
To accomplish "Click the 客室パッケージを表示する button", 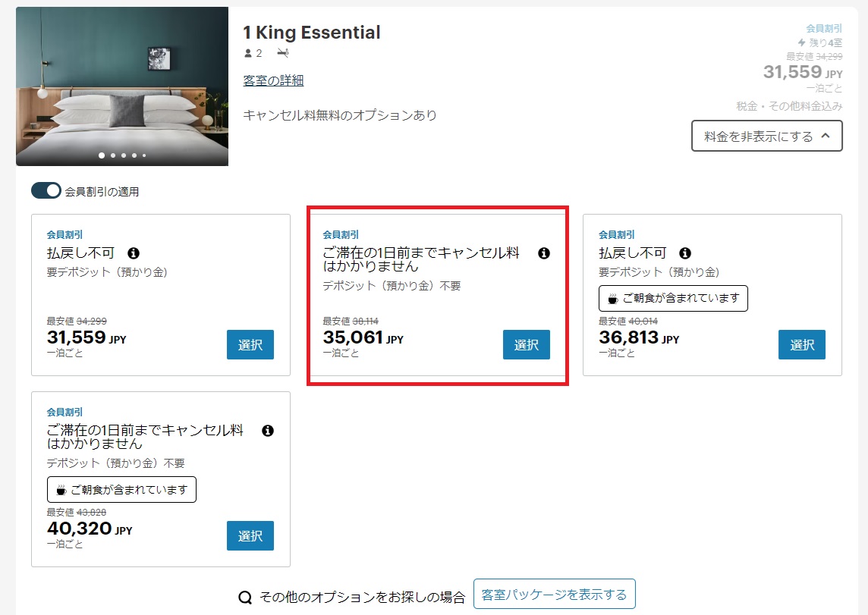I will click(x=554, y=595).
